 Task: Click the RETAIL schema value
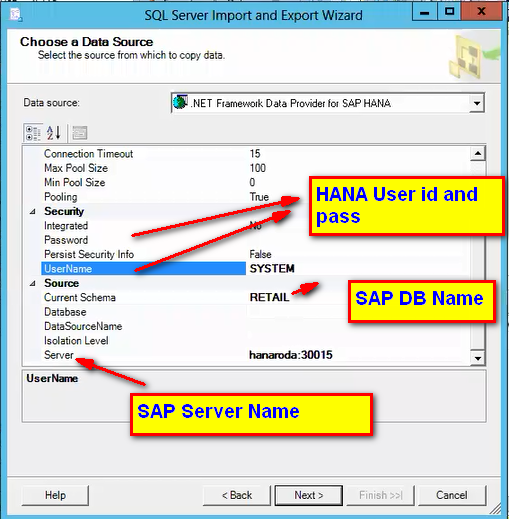269,298
